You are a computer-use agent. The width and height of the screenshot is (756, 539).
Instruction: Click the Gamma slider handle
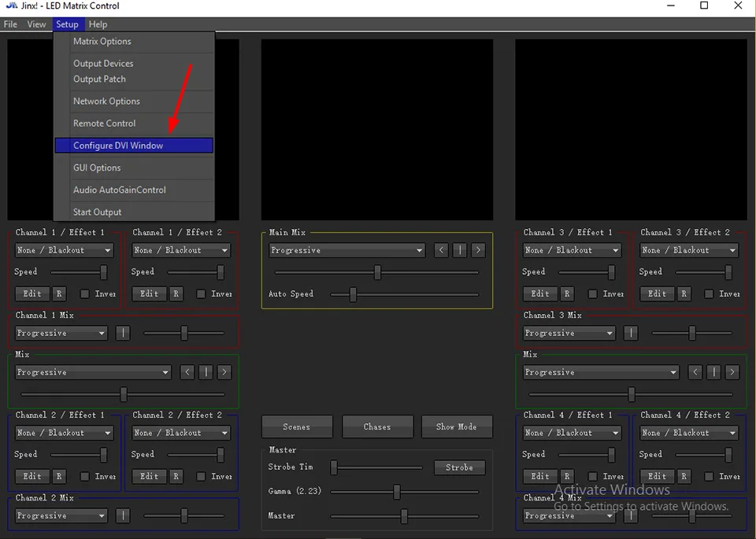tap(396, 492)
